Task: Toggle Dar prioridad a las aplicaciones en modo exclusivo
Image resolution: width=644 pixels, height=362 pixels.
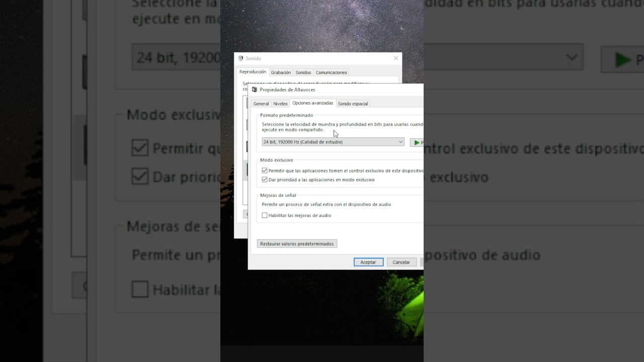Action: (265, 179)
